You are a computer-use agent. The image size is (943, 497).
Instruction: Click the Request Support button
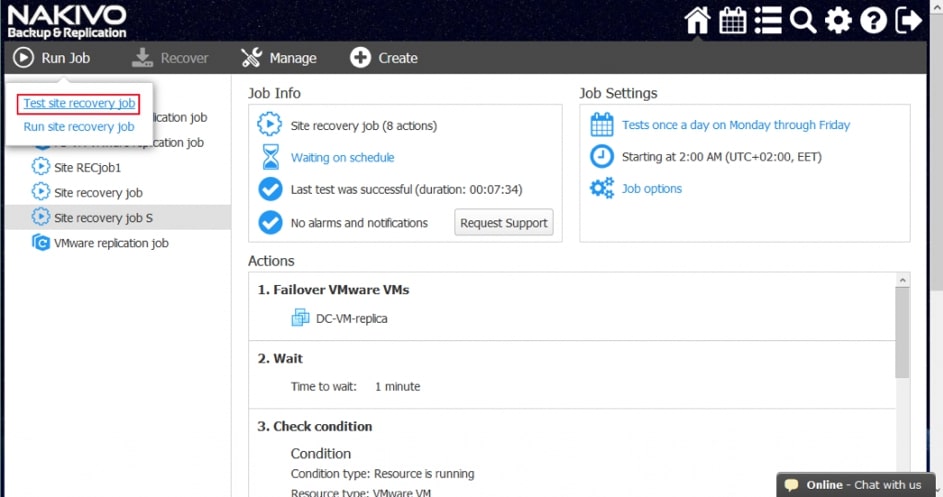[x=504, y=223]
